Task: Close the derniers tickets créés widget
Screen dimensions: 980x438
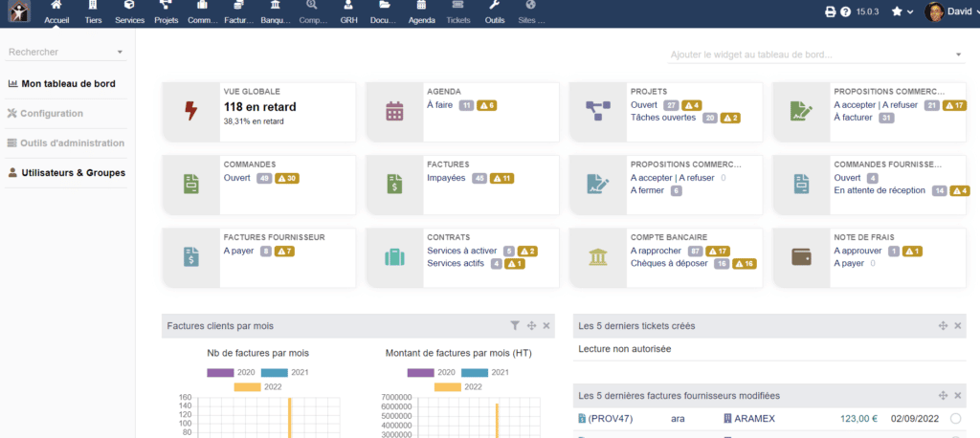Action: coord(958,325)
